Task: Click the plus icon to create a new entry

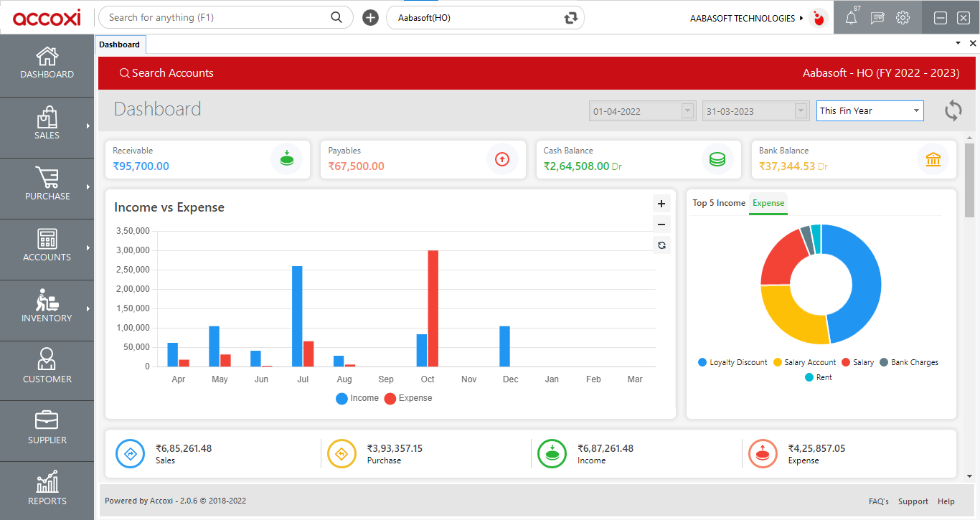Action: 370,16
